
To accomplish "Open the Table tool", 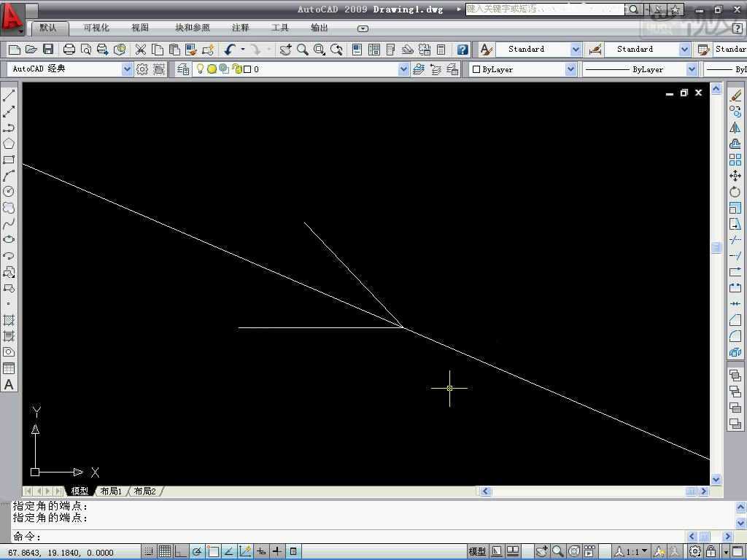I will (x=9, y=368).
